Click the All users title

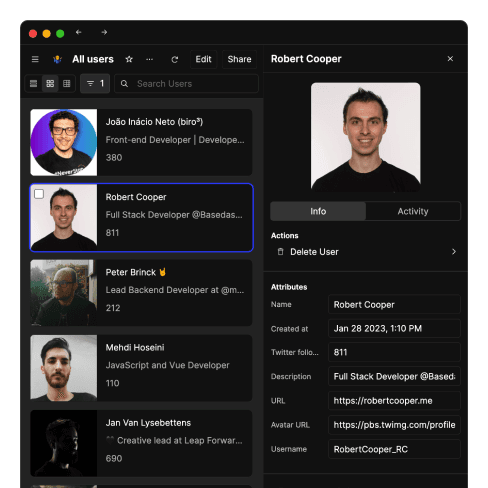93,59
